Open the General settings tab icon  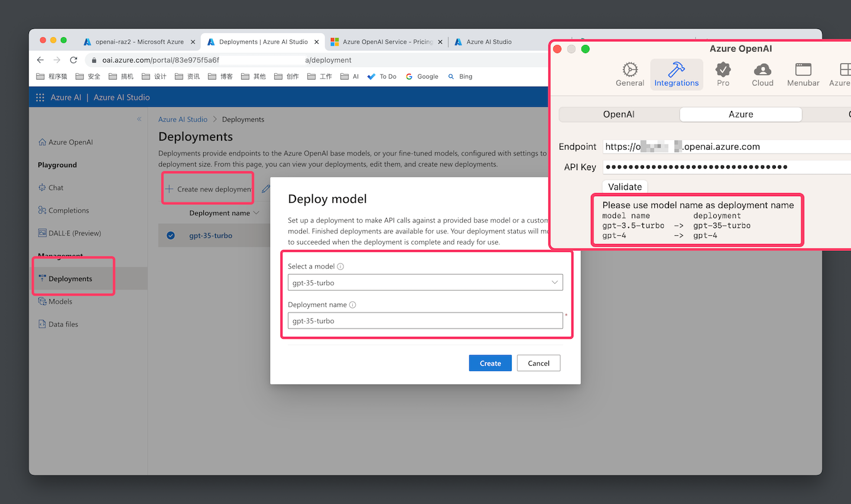pyautogui.click(x=630, y=70)
